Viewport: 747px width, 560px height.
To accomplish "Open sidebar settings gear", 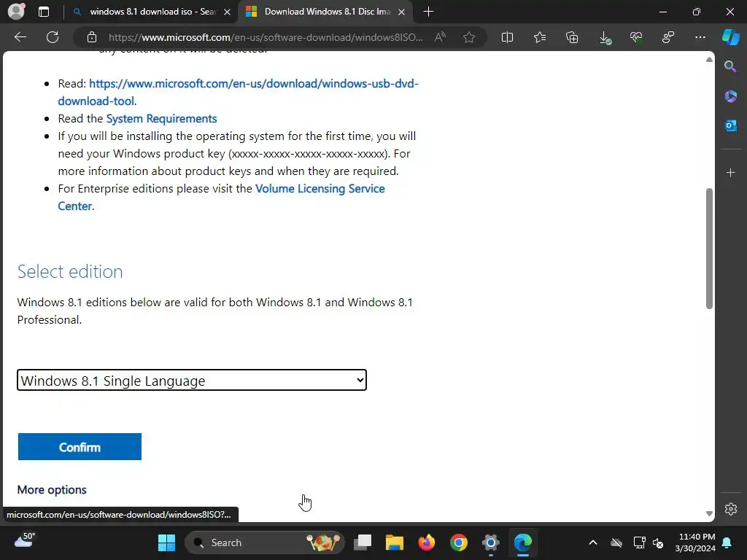I will click(x=730, y=508).
